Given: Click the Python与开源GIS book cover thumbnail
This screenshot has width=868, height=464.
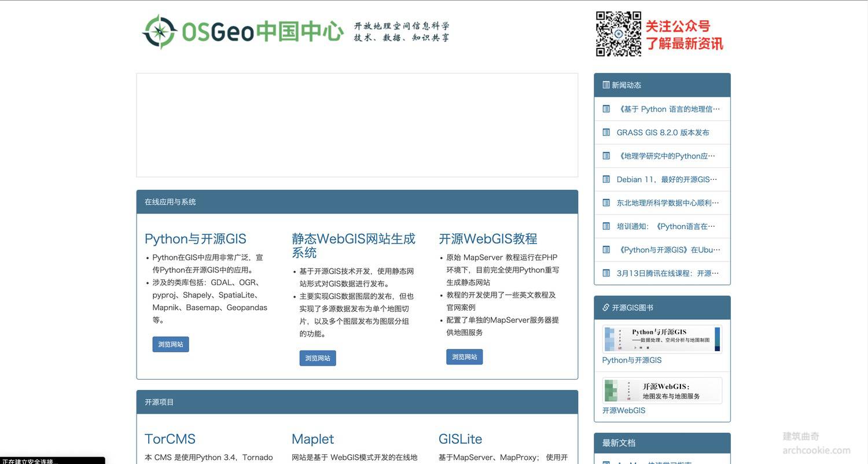Looking at the screenshot, I should tap(661, 339).
